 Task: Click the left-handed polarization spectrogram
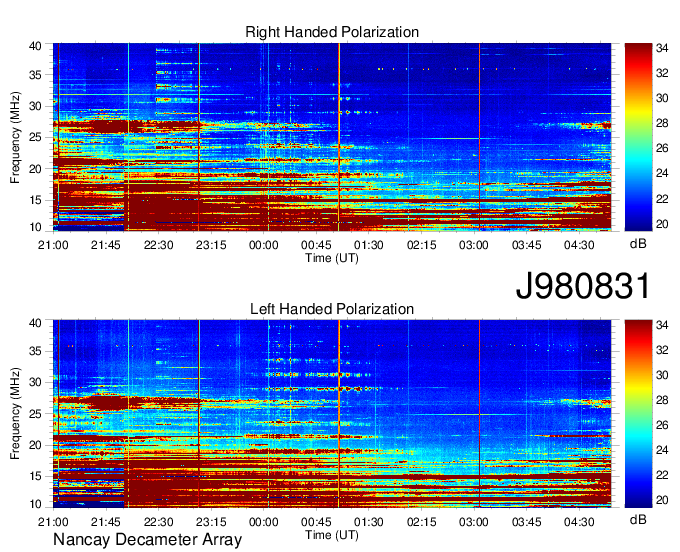tap(332, 414)
